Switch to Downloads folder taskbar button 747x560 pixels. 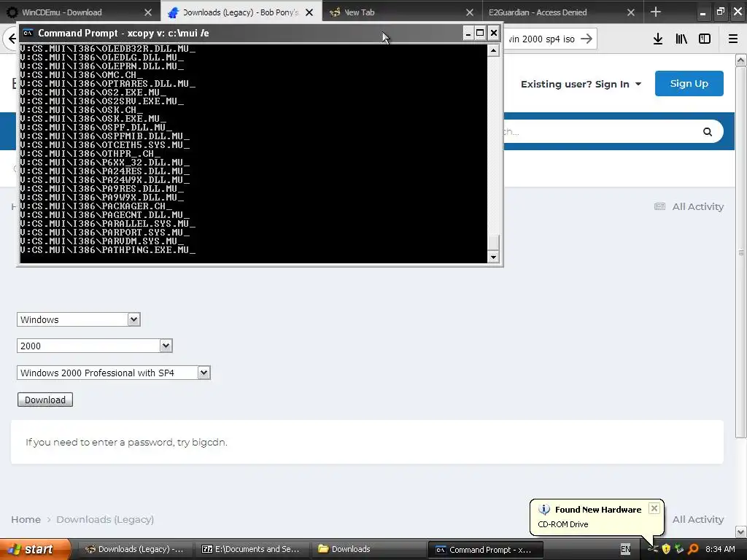[x=368, y=549]
